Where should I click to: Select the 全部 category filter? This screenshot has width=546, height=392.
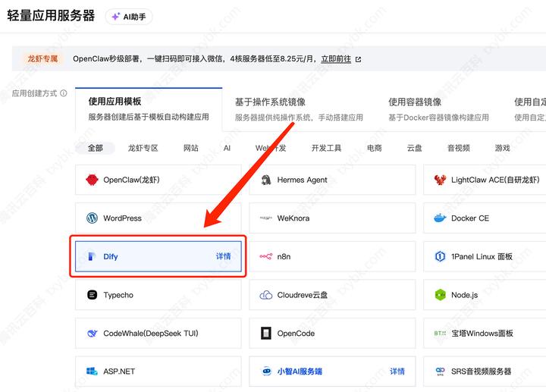(x=95, y=148)
